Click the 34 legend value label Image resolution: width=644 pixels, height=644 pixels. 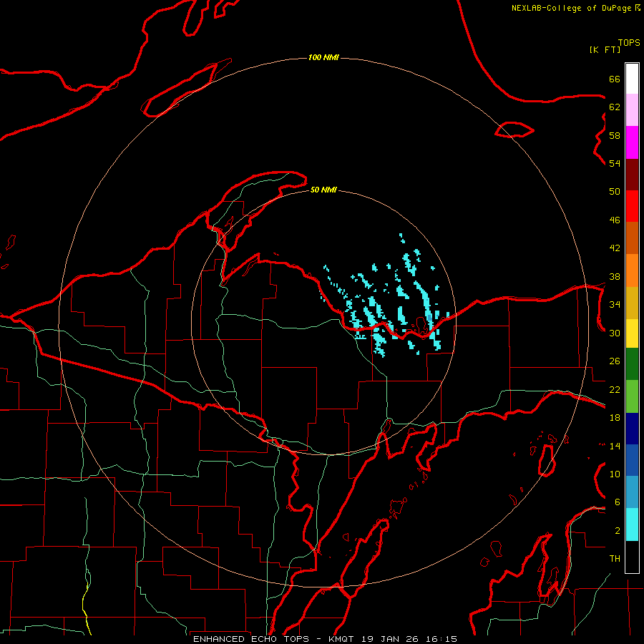[615, 305]
